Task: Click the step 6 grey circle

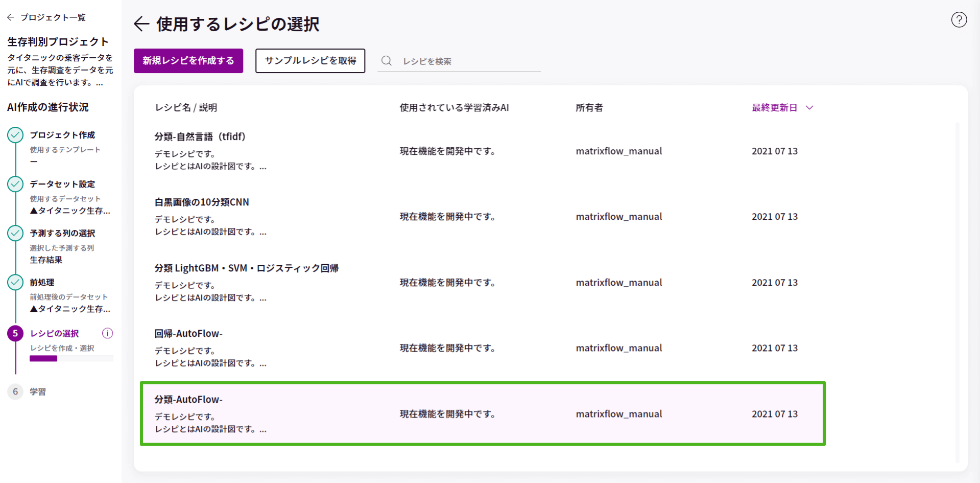Action: 15,392
